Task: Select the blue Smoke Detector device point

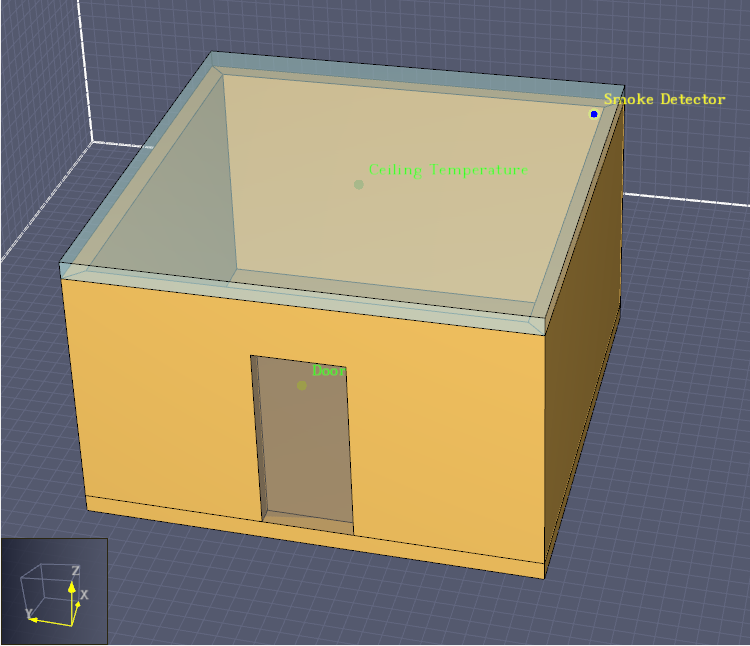Action: pyautogui.click(x=594, y=114)
